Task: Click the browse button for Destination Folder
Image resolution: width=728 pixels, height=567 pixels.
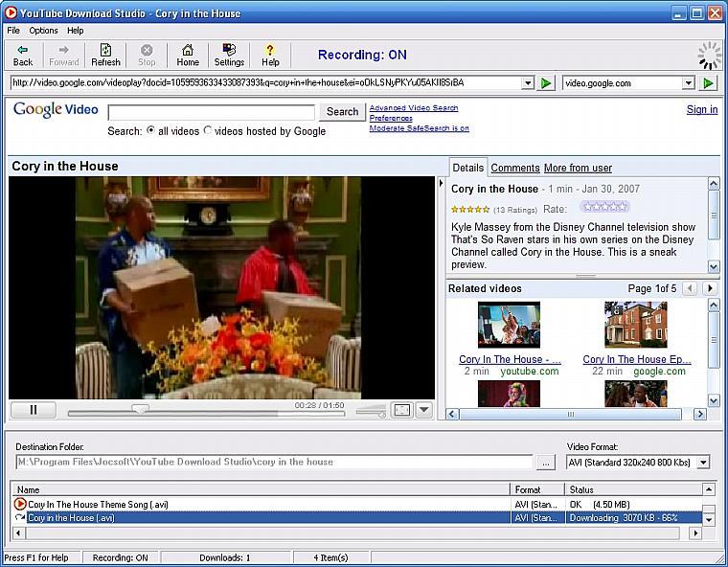Action: [x=546, y=463]
